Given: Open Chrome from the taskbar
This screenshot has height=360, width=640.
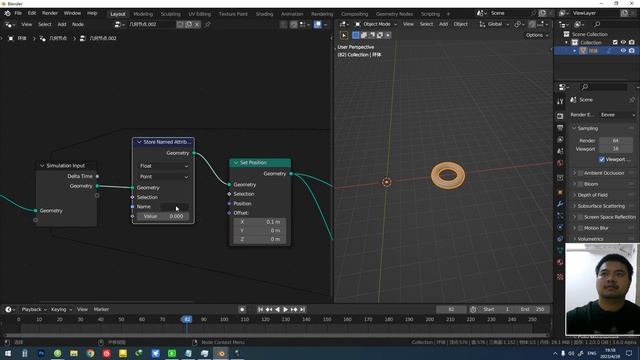Looking at the screenshot, I should 90,353.
